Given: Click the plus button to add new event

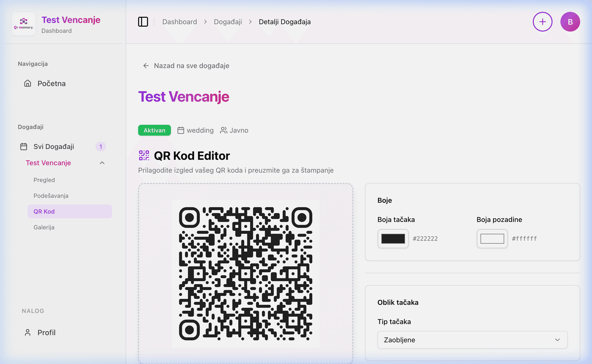Looking at the screenshot, I should (x=542, y=22).
